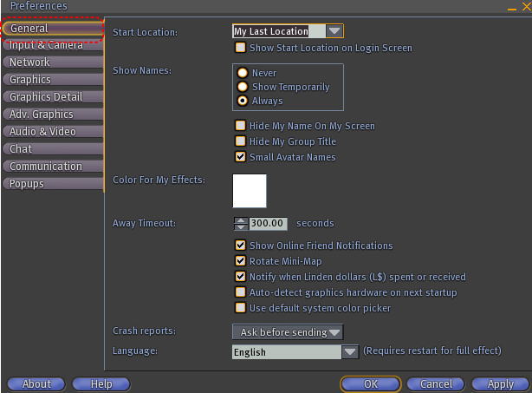Disable Show Online Friend Notifications
This screenshot has width=532, height=393.
coord(240,245)
